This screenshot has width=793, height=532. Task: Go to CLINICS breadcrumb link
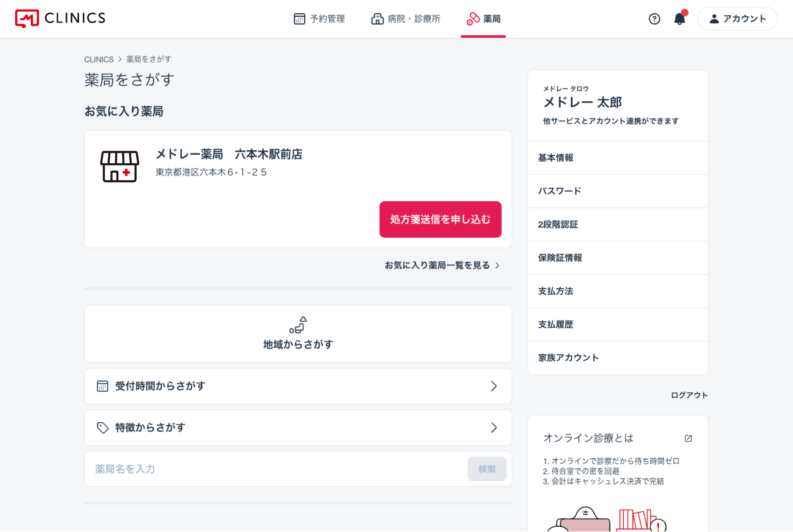99,59
